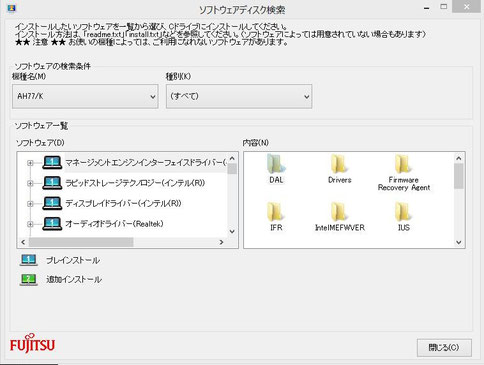Click the laptop icon beside マネージメントエンジン
The image size is (484, 365).
52,163
